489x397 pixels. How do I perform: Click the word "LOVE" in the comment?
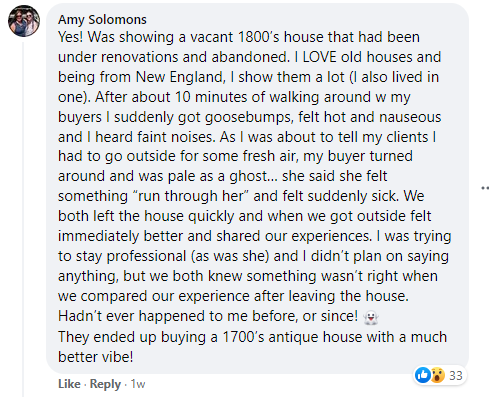320,57
